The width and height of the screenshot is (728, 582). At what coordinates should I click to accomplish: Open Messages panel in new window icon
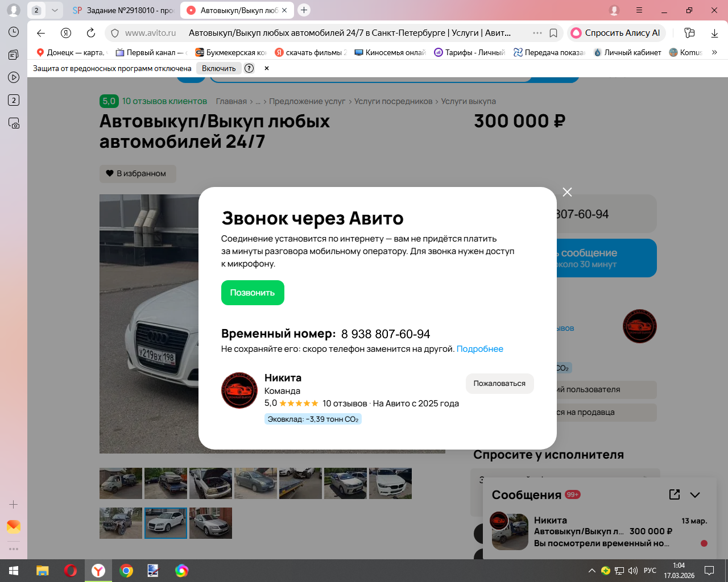675,494
